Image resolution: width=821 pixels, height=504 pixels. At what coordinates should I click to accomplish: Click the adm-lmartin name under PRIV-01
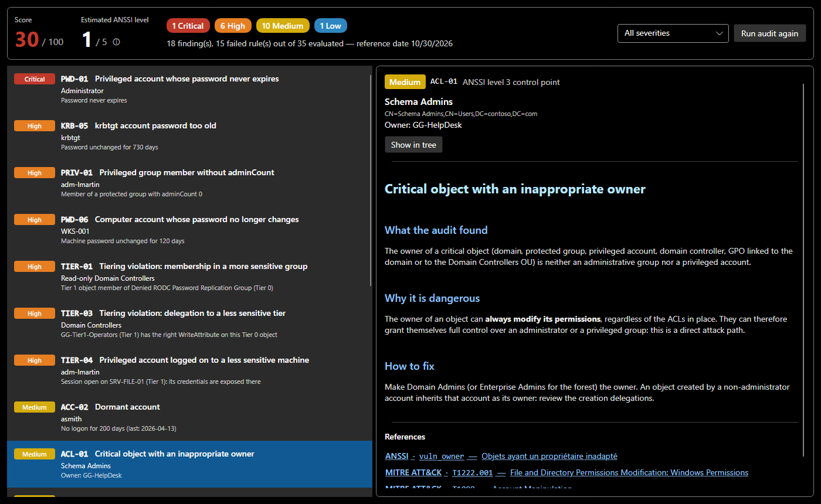coord(80,185)
